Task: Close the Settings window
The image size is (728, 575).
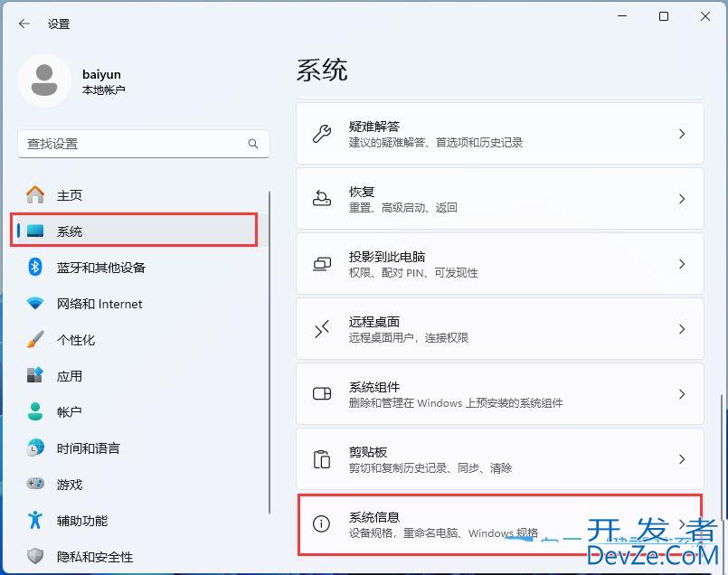Action: (x=704, y=16)
